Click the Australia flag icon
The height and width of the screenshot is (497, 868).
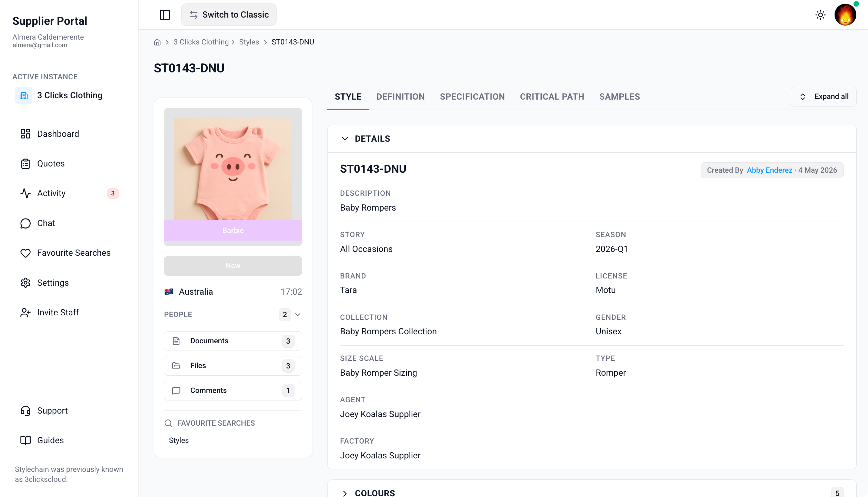coord(169,292)
